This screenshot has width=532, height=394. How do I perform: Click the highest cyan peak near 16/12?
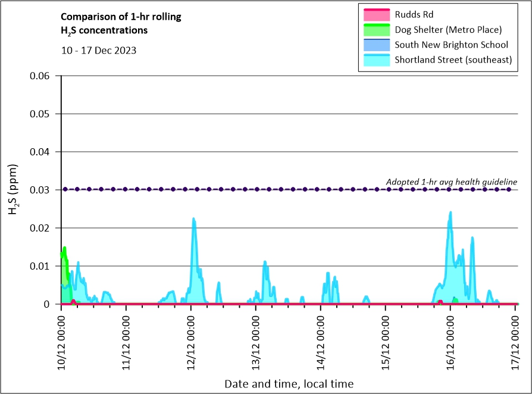pyautogui.click(x=450, y=213)
